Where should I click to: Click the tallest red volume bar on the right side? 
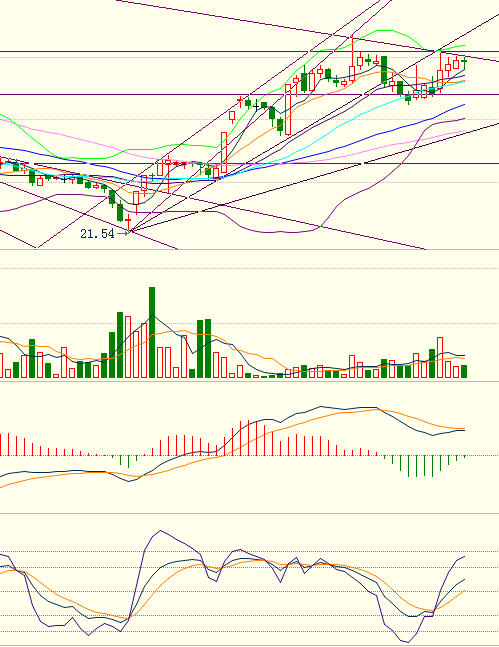pos(440,358)
